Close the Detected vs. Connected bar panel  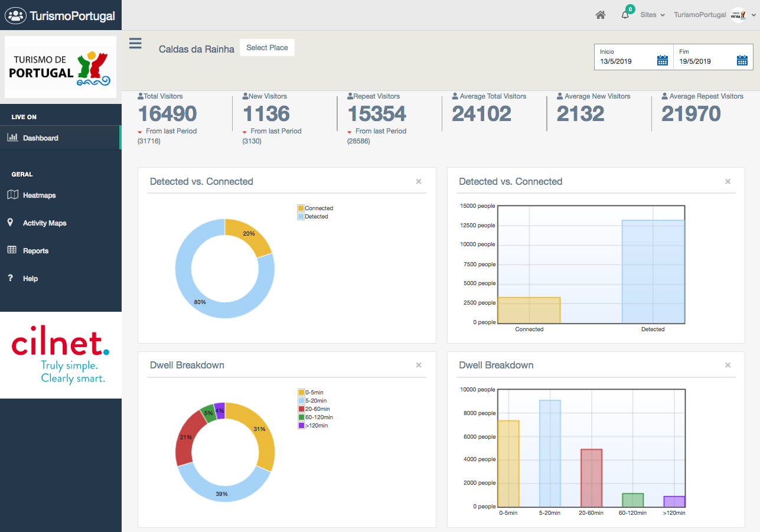tap(728, 181)
